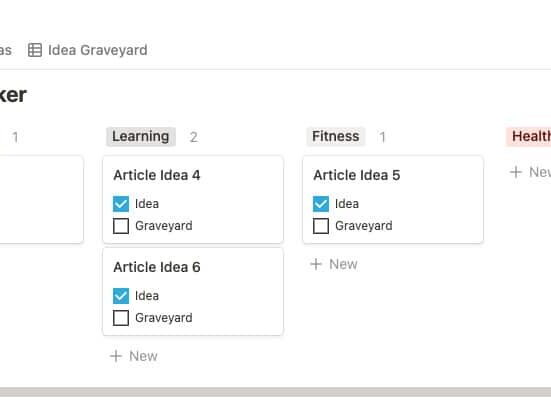Click the Fitness group tag
The height and width of the screenshot is (411, 551).
pyautogui.click(x=336, y=137)
